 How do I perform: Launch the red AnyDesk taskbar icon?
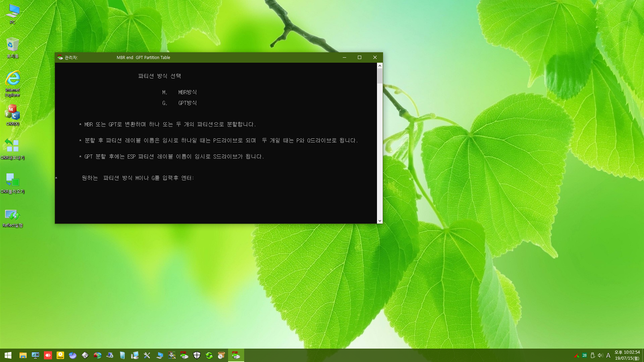click(x=48, y=355)
